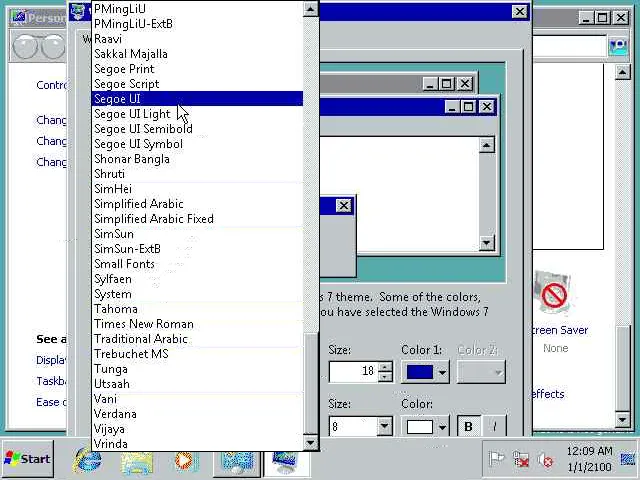Choose Small Fonts entry

(x=198, y=264)
